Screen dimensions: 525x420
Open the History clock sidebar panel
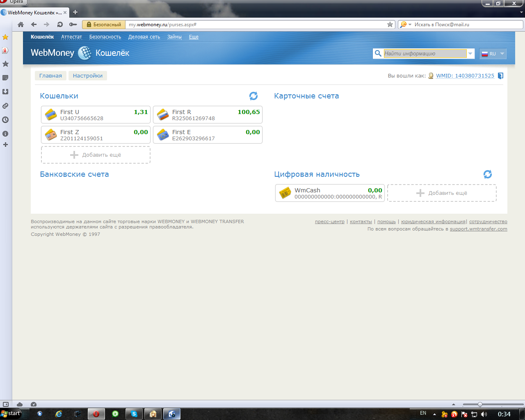coord(5,120)
